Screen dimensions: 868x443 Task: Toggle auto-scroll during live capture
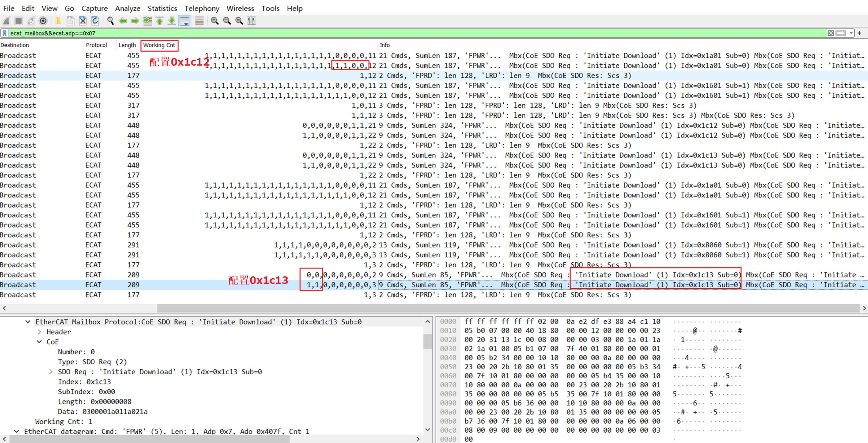[185, 21]
